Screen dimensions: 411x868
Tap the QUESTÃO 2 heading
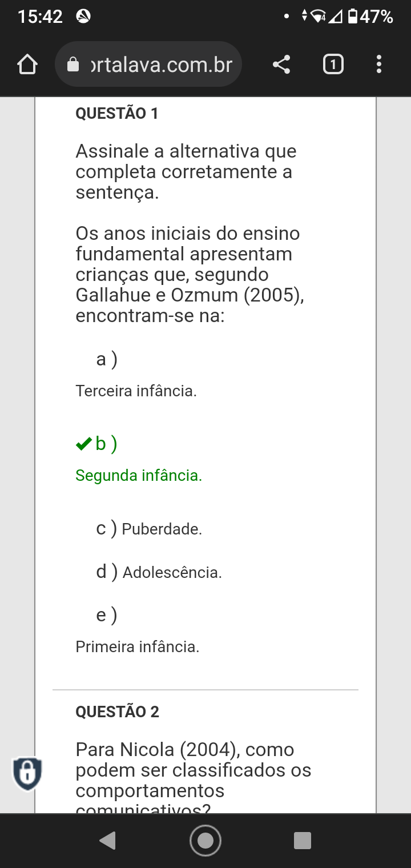pyautogui.click(x=117, y=712)
